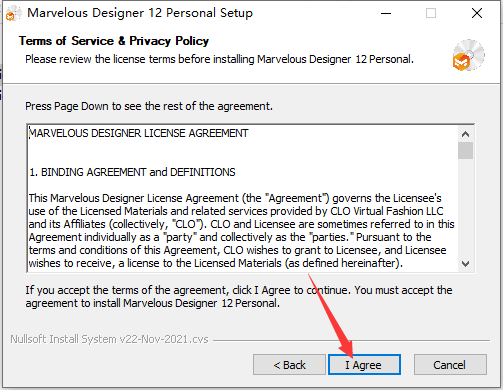
Task: Click the line 'wishes to receive, a license'
Action: click(x=216, y=263)
